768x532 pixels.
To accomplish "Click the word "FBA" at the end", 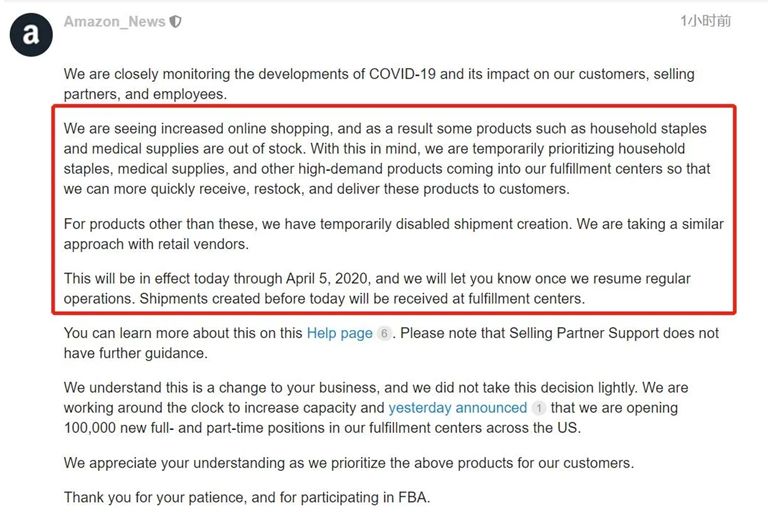I will click(x=412, y=497).
